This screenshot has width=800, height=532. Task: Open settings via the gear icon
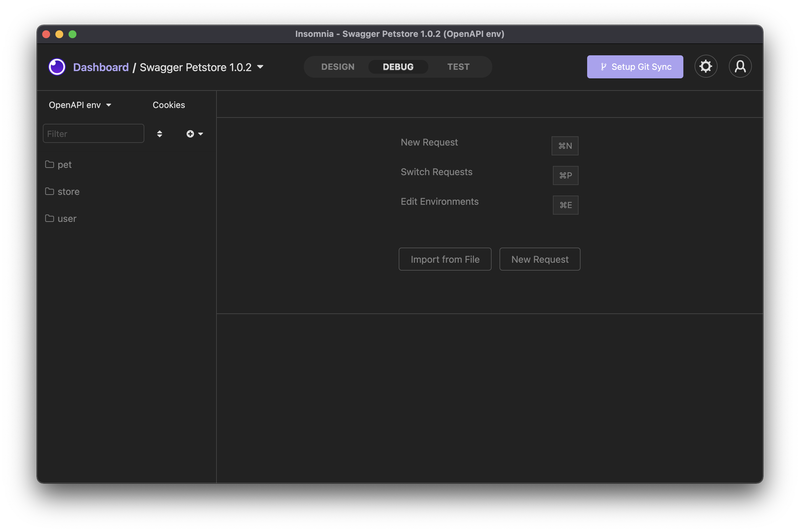point(705,66)
